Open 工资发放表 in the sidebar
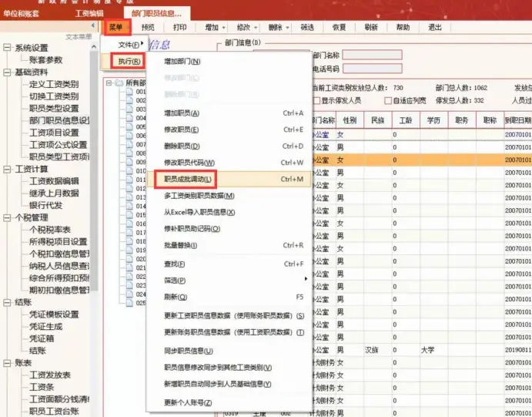 (x=50, y=375)
